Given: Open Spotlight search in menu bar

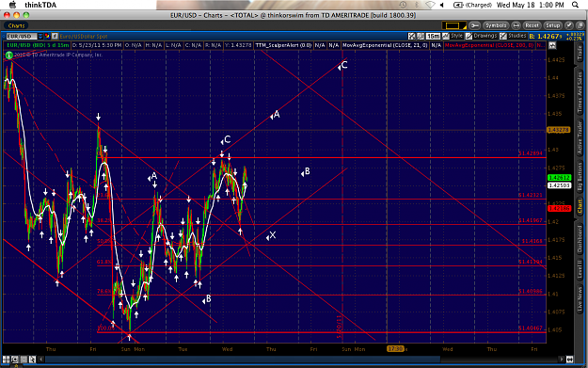Looking at the screenshot, I should [575, 5].
